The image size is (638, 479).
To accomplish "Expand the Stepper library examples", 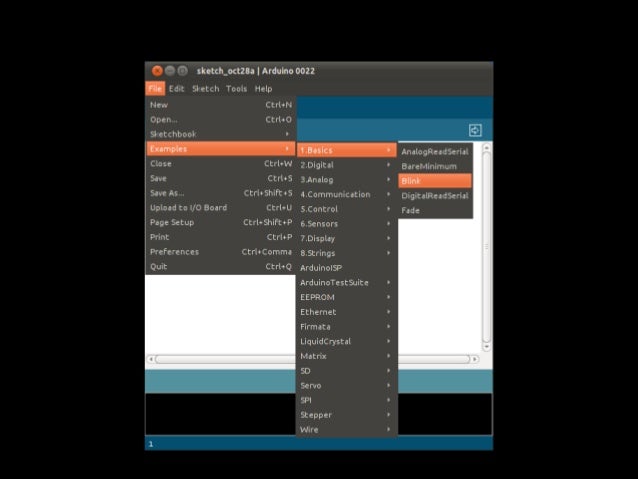I will tap(346, 415).
